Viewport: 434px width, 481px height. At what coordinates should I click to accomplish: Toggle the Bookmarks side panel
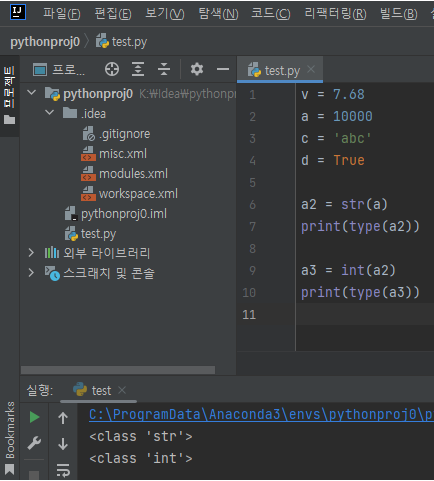[x=10, y=438]
